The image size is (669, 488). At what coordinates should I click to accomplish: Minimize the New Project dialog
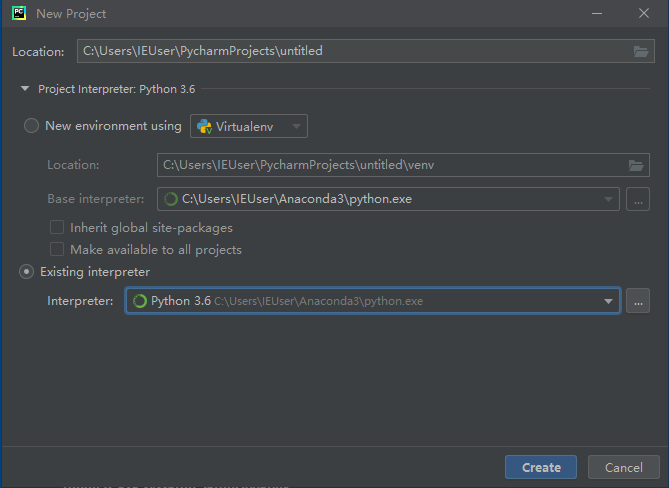(597, 14)
